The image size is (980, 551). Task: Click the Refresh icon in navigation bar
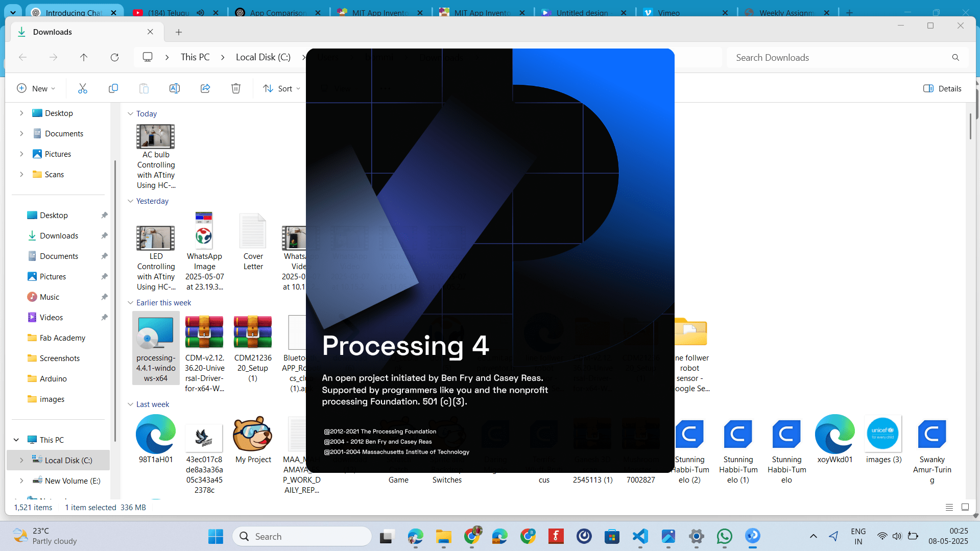click(x=114, y=57)
